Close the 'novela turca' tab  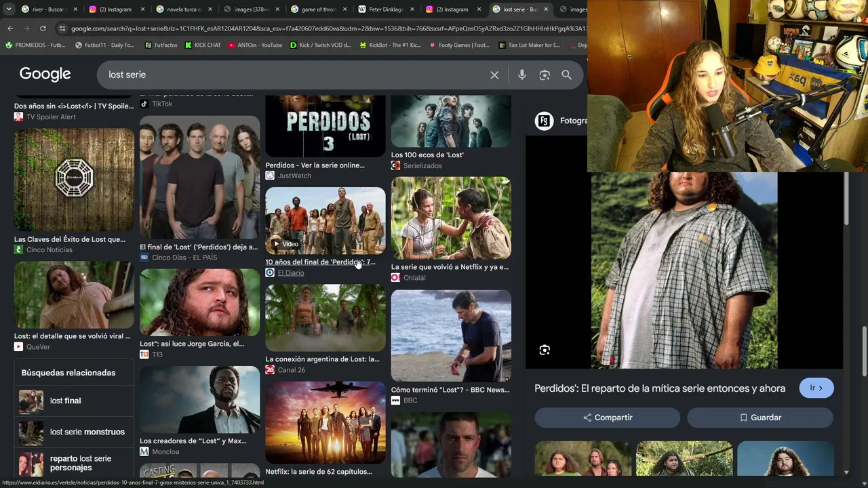click(210, 9)
